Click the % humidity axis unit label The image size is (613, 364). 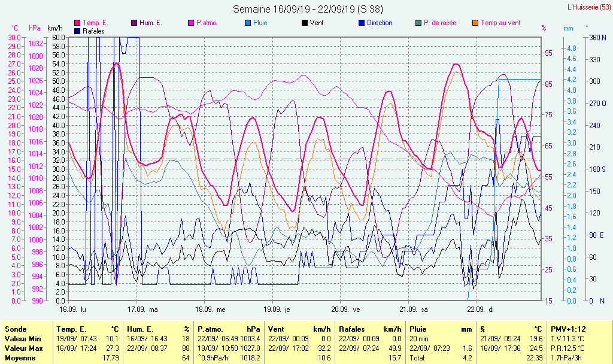pos(544,28)
